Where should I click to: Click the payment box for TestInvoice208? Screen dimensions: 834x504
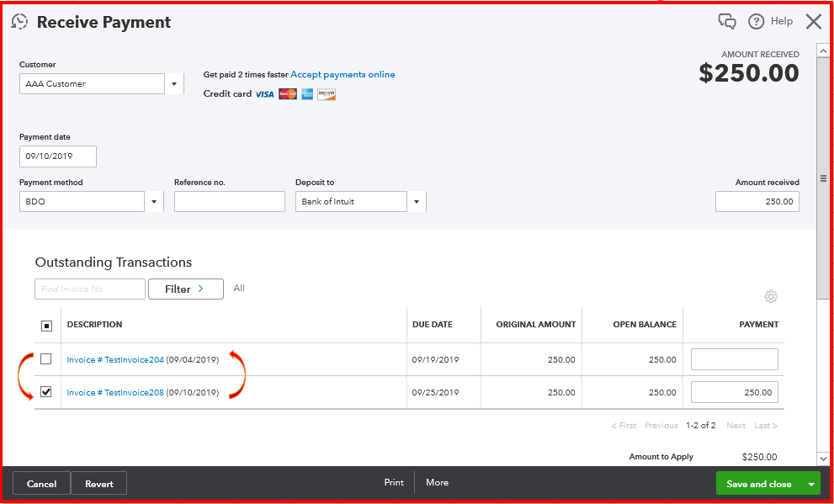coord(735,392)
